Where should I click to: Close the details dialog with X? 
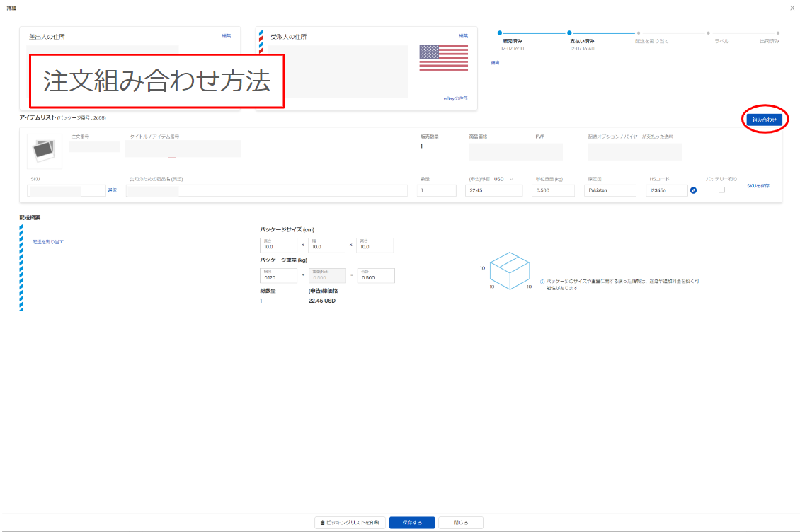coord(792,8)
